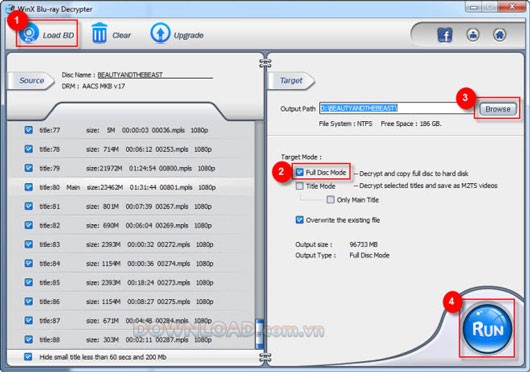Click the panel splitter handle at top
Image resolution: width=530 pixels, height=372 pixels.
265,63
